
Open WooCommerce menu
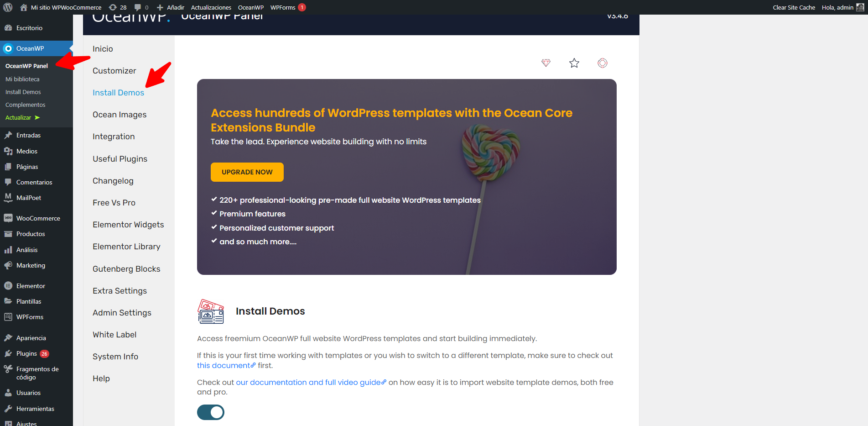pyautogui.click(x=38, y=218)
